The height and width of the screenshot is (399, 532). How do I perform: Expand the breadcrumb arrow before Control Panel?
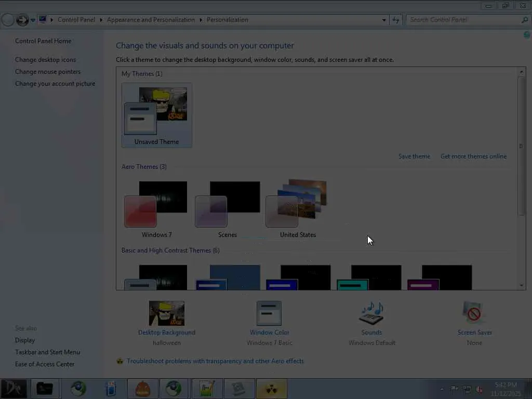51,20
